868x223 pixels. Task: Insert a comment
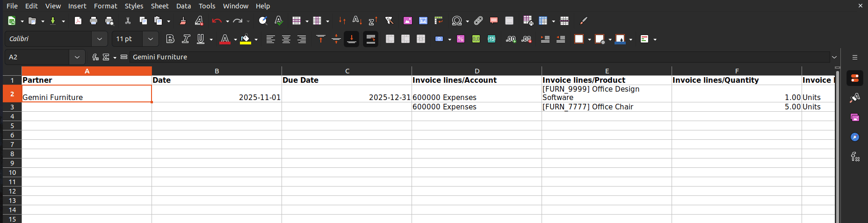[x=494, y=21]
